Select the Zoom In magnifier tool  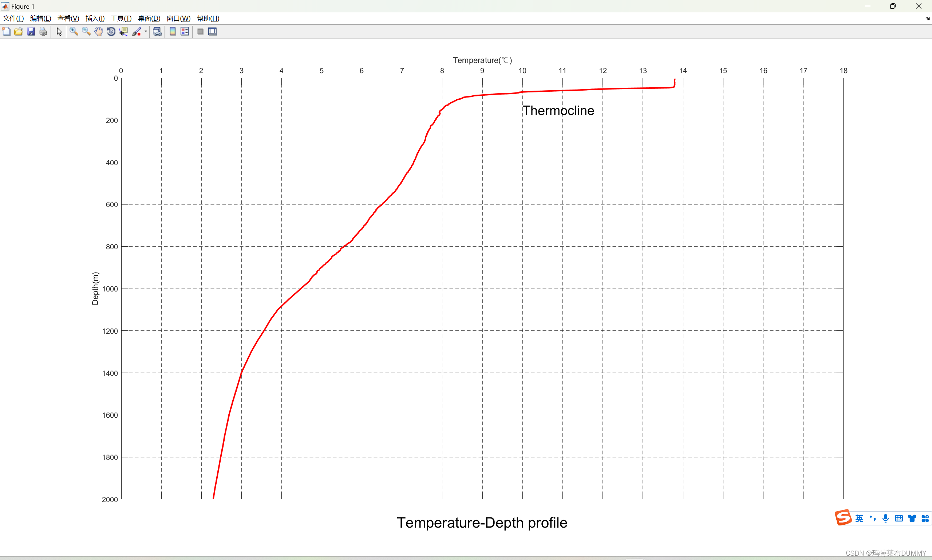coord(74,32)
